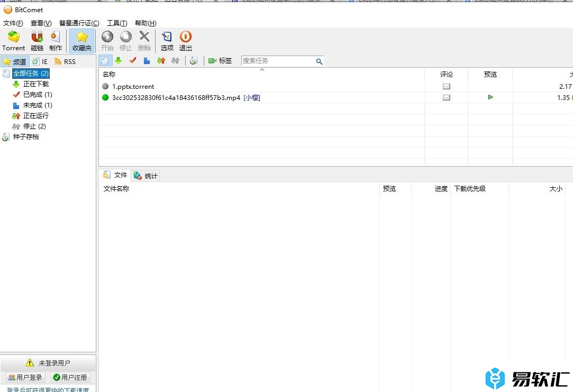Select 已完成 (1) in the tree
This screenshot has width=573, height=392.
click(38, 95)
